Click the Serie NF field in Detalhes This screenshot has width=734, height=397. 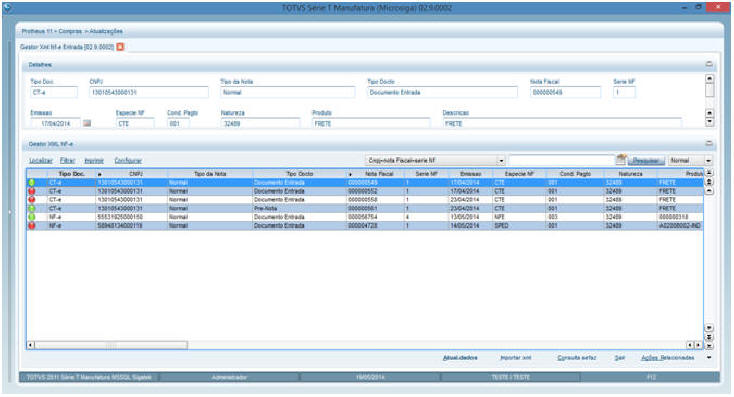[624, 92]
